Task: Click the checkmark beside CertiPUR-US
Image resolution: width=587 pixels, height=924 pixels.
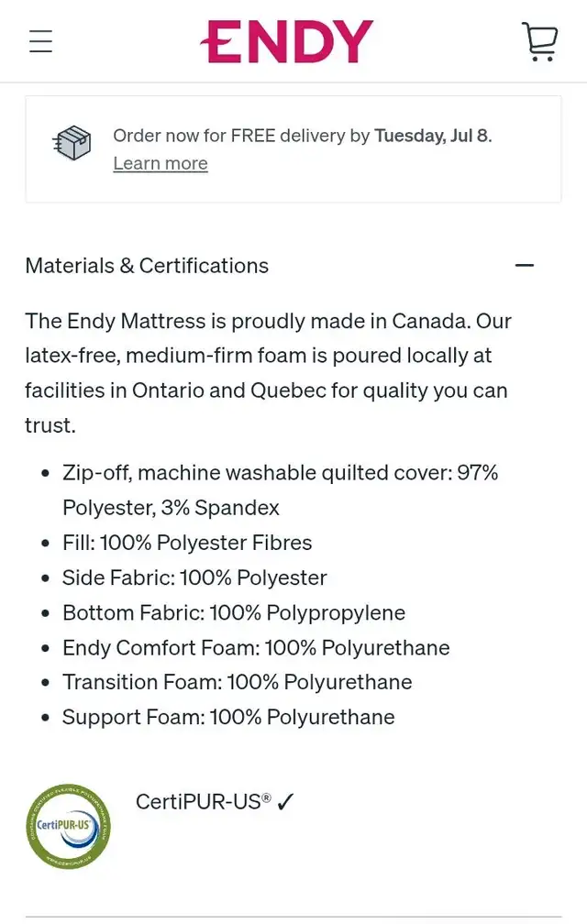Action: 285,801
